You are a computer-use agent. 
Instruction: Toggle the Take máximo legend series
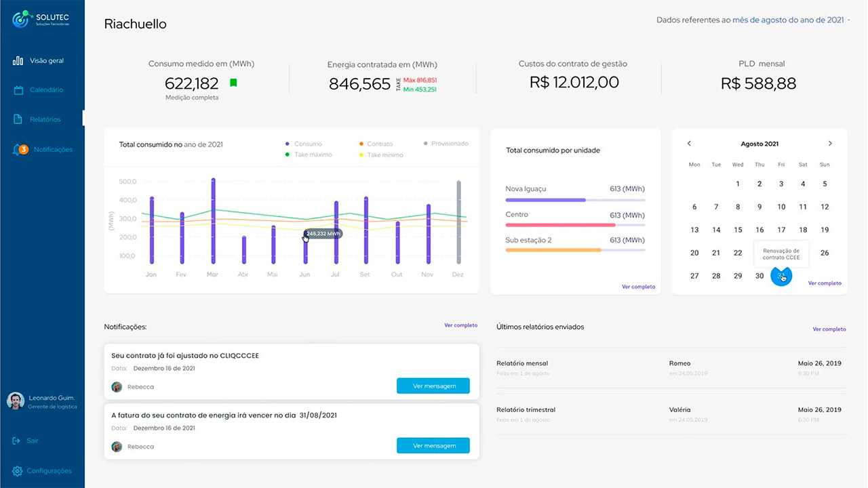[x=309, y=155]
